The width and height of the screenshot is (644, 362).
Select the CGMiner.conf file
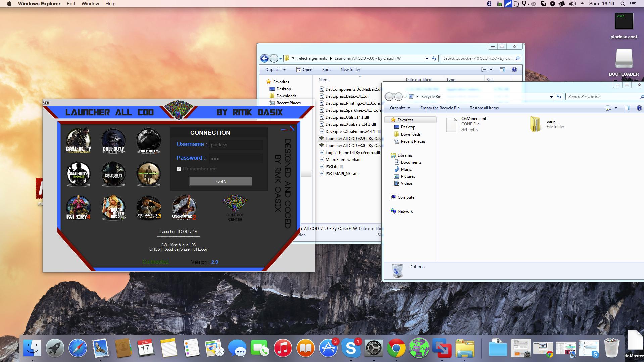pos(466,124)
